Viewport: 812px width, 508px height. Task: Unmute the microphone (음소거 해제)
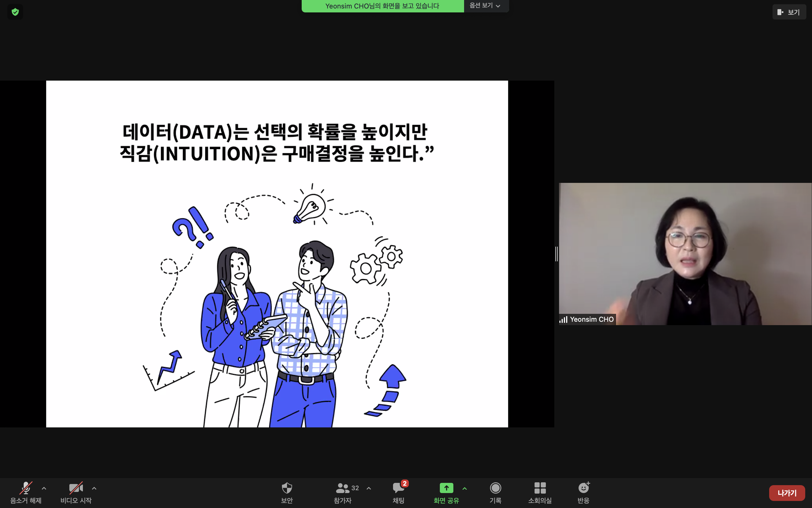pos(26,492)
